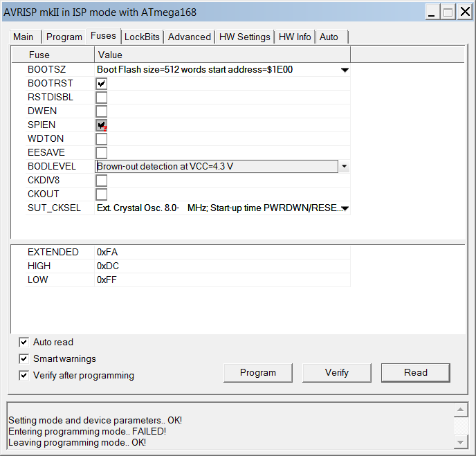
Task: Expand the BODLEVEL dropdown arrow
Action: (x=345, y=166)
